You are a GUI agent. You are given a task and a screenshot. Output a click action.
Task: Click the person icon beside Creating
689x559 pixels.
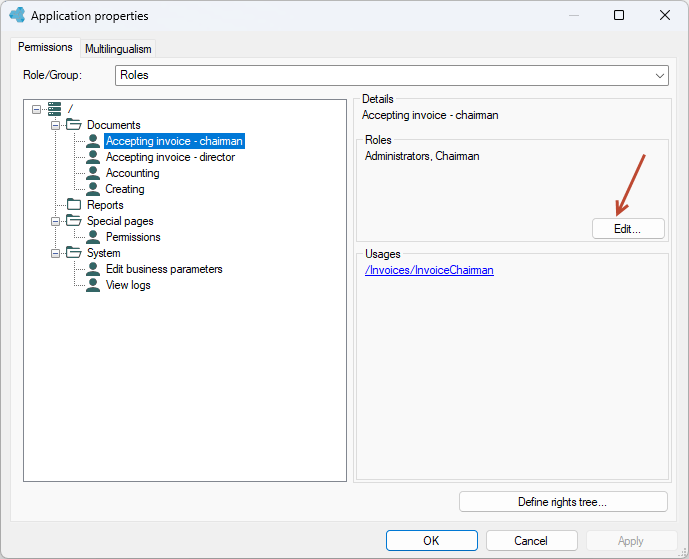[x=93, y=189]
